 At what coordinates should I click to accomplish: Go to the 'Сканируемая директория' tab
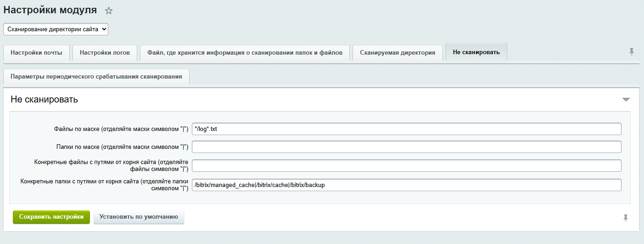tap(397, 53)
